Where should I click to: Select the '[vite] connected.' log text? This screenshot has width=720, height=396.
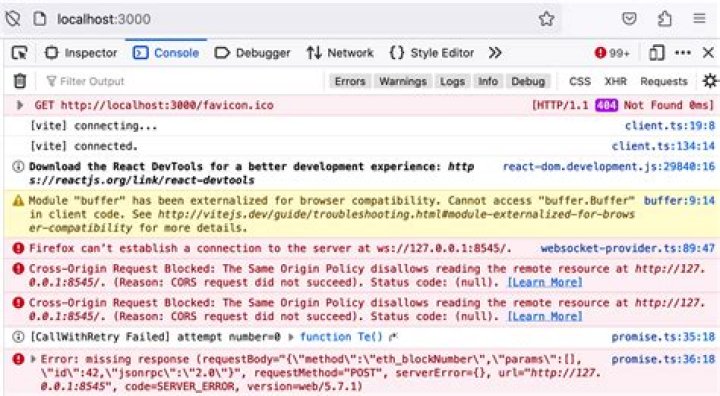84,146
